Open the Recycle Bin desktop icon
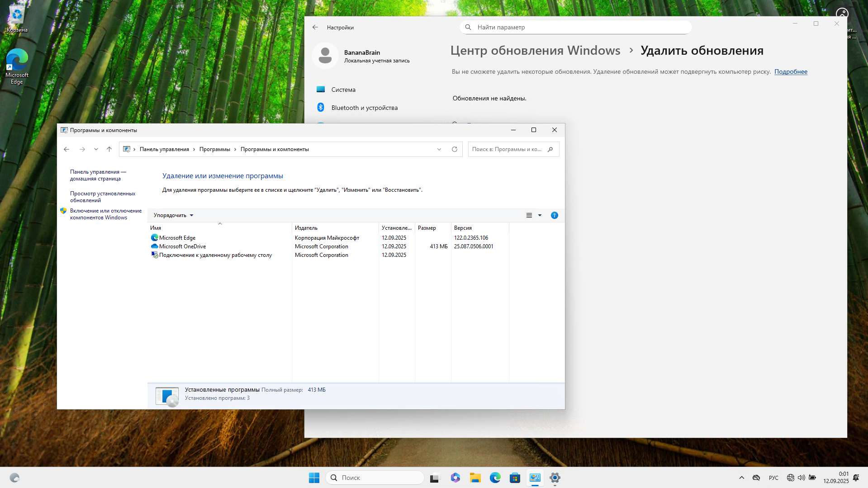868x488 pixels. 17,18
